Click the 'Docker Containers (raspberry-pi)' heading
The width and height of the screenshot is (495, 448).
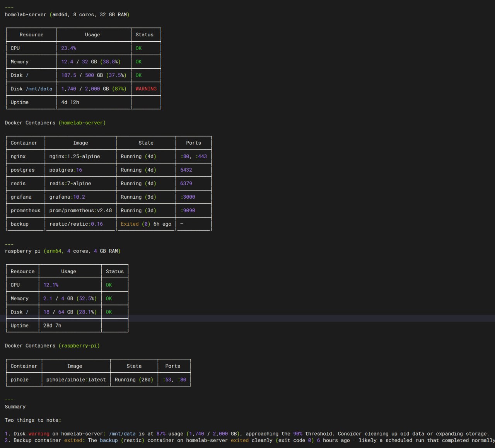point(52,346)
